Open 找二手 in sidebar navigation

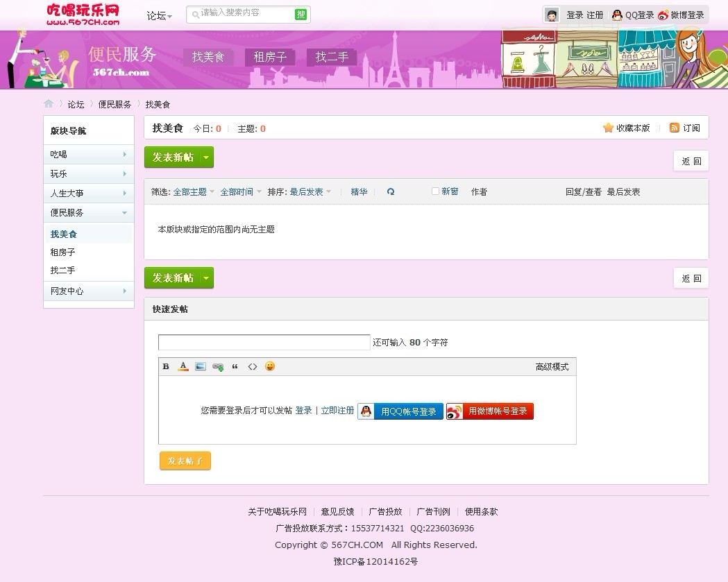[x=62, y=270]
